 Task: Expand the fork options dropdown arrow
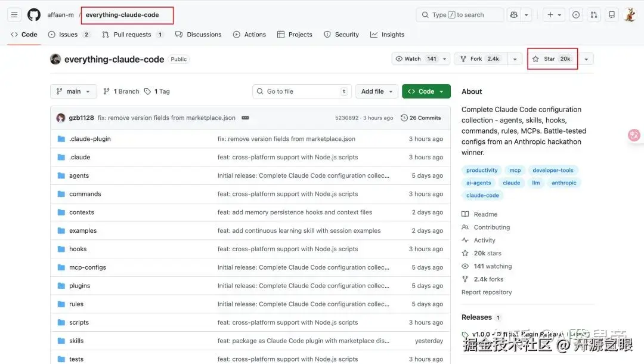pyautogui.click(x=515, y=59)
